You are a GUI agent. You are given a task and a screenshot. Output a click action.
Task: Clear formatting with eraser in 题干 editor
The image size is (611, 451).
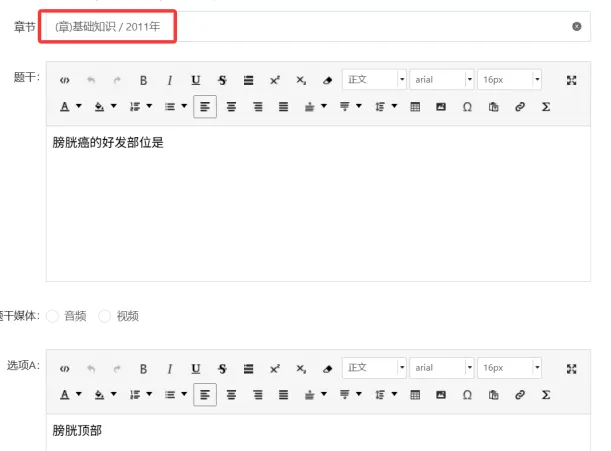coord(328,80)
